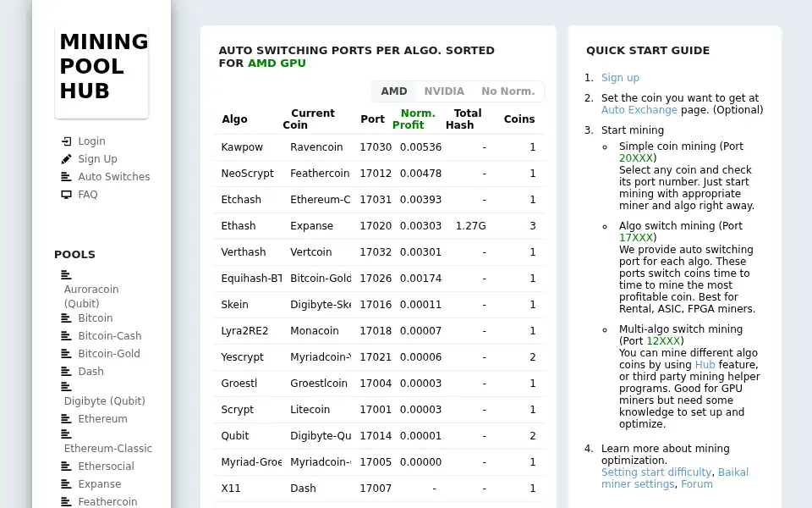
Task: Open the Expanse pool link
Action: coord(100,483)
